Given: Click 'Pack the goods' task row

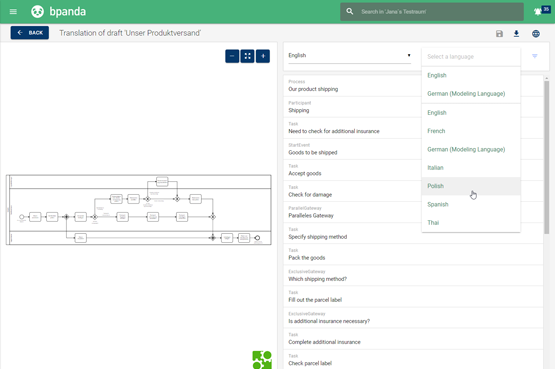Looking at the screenshot, I should tap(413, 254).
